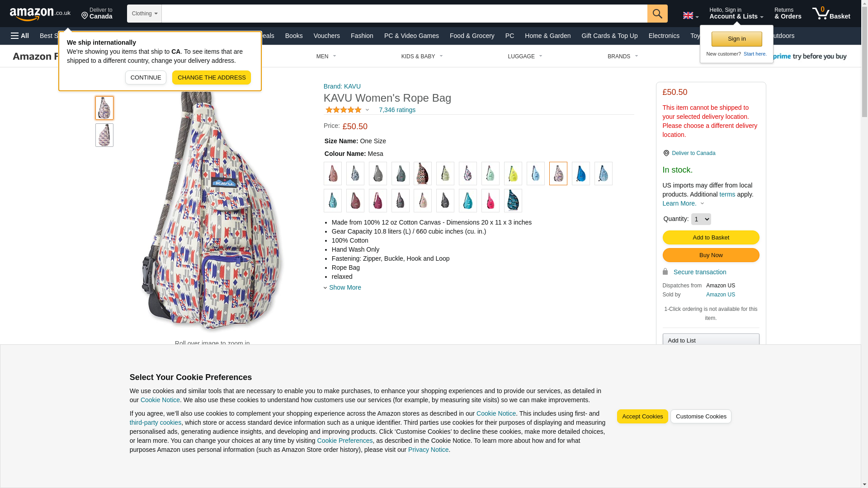
Task: Select the yellow bag colour swatch
Action: (513, 174)
